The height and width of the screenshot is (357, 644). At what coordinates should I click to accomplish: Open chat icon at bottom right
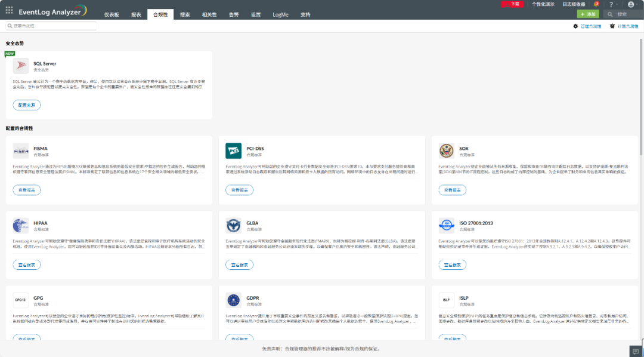[635, 350]
